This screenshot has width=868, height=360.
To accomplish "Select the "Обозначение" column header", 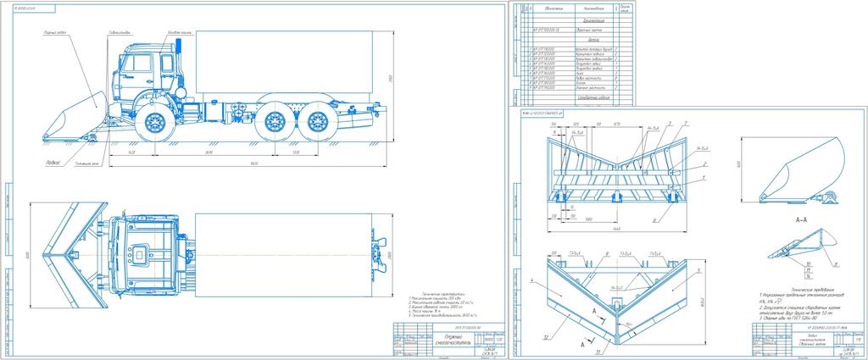I will 554,8.
